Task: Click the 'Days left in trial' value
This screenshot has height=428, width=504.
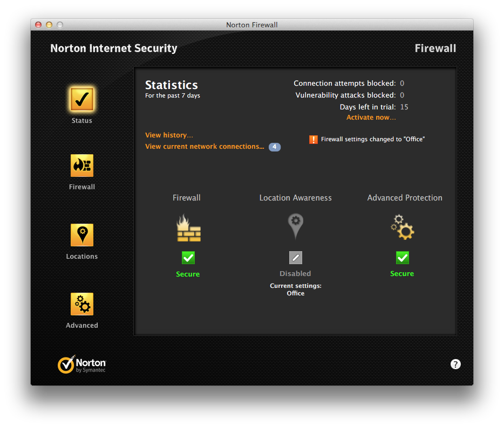Action: 404,107
